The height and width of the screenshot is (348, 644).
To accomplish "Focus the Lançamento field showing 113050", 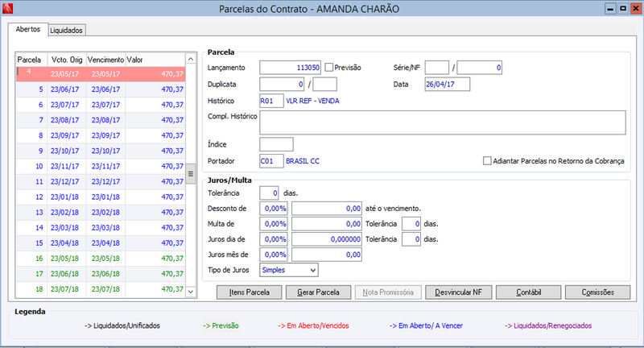I will point(290,68).
